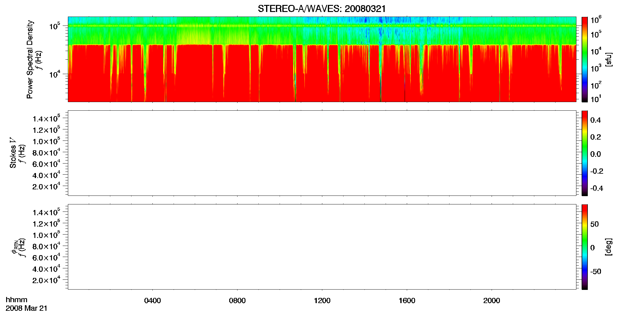Screen dimensions: 644x332
Task: Click the 2.0×10^4 tick in phi RTN panel
Action: [x=46, y=280]
